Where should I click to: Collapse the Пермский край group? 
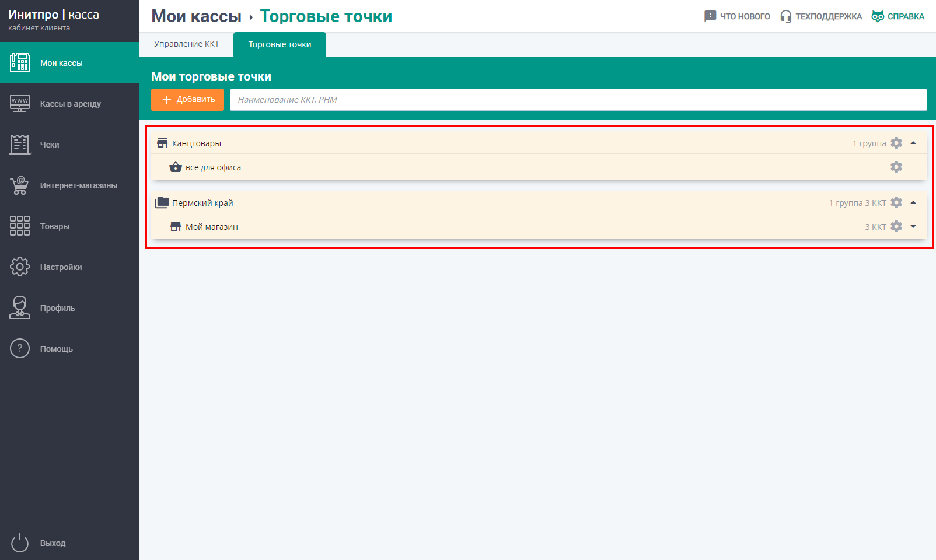coord(913,202)
